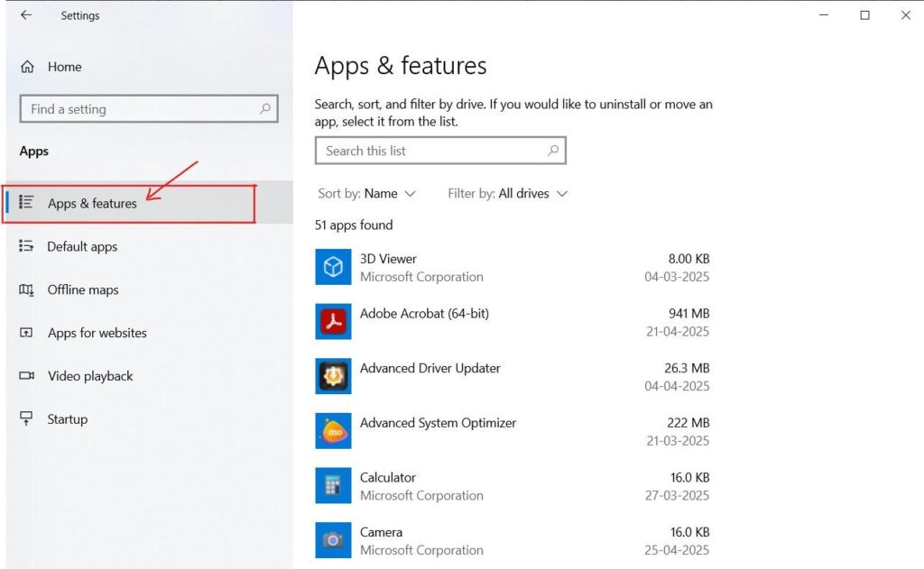The image size is (924, 569).
Task: Expand the chevron next to Name
Action: click(x=411, y=194)
